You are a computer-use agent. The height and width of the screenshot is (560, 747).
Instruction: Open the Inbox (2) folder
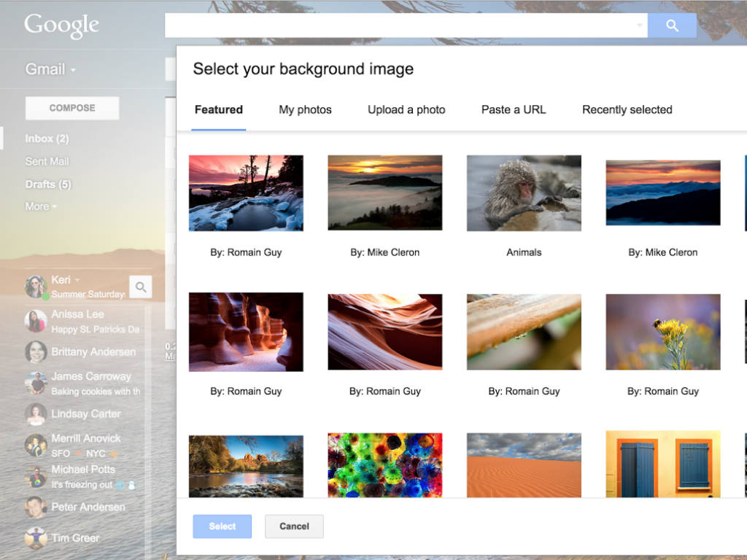coord(47,139)
